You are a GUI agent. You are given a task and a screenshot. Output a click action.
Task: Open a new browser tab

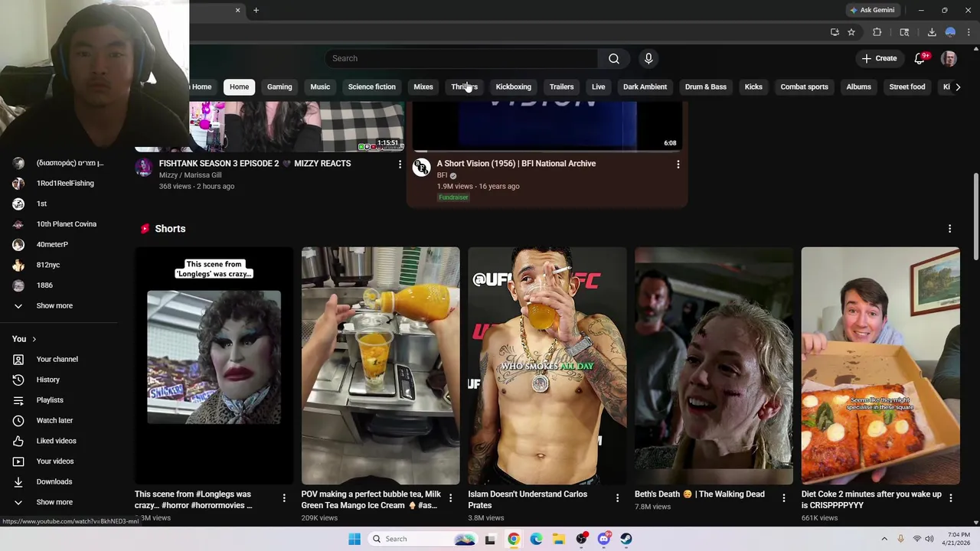(x=256, y=10)
